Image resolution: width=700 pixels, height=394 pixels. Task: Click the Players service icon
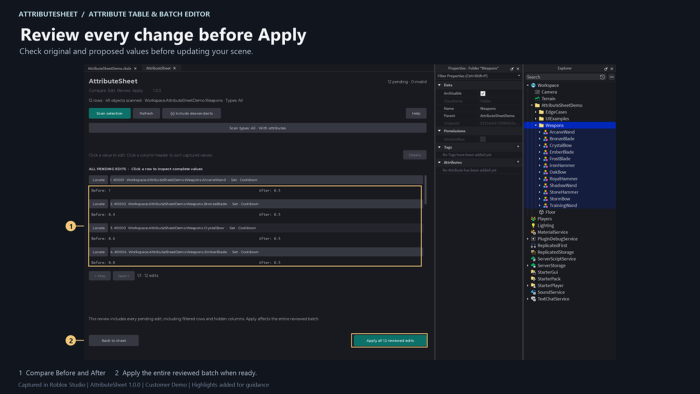coord(533,219)
